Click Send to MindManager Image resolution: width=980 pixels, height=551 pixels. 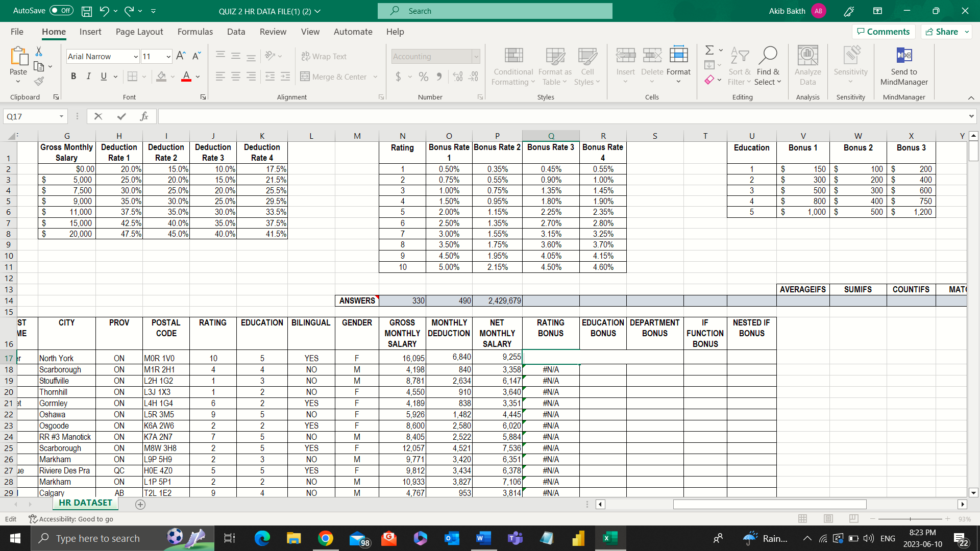[903, 66]
